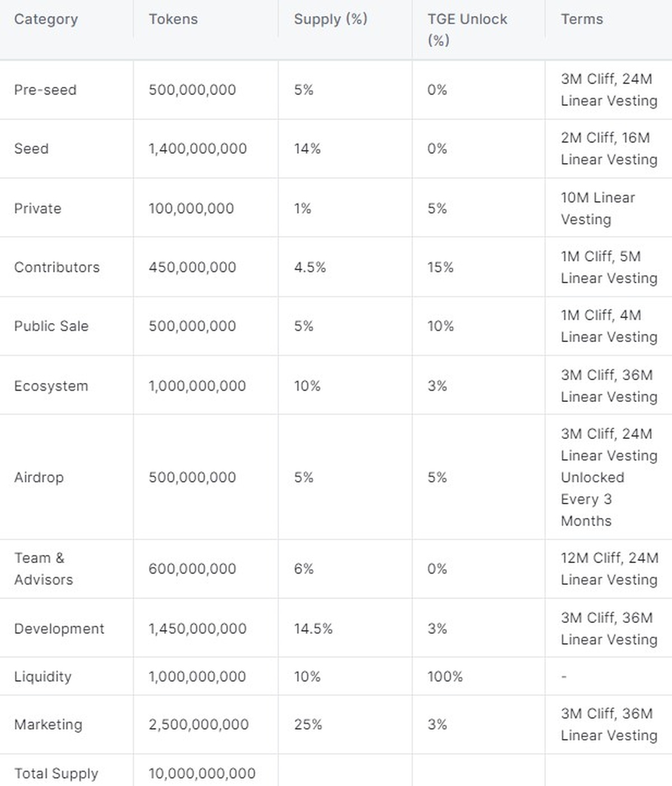Click the Liquidity 100% TGE unlock cell
Screen dimensions: 672x786
point(445,676)
